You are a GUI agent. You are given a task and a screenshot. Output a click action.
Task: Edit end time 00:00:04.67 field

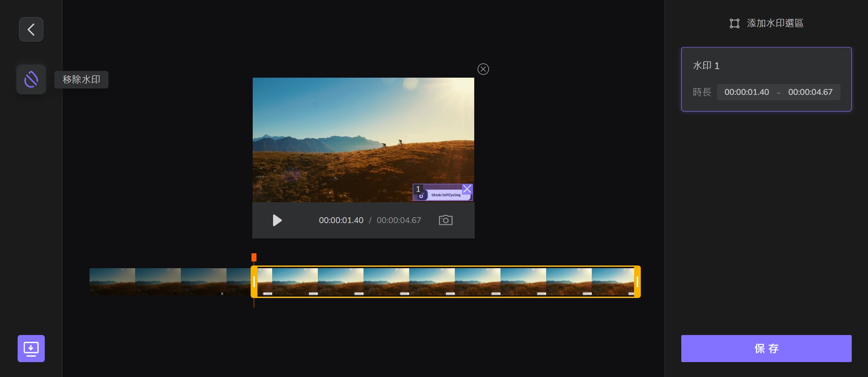pyautogui.click(x=811, y=92)
